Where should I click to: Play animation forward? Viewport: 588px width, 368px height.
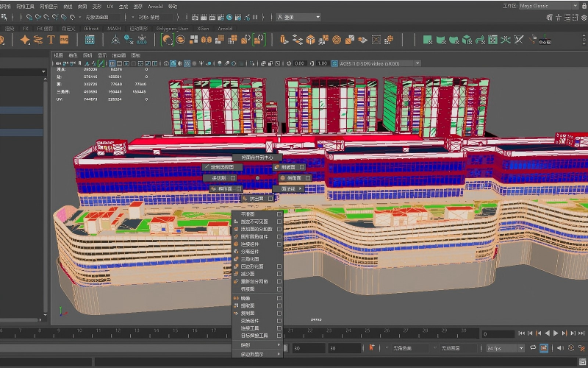[556, 333]
